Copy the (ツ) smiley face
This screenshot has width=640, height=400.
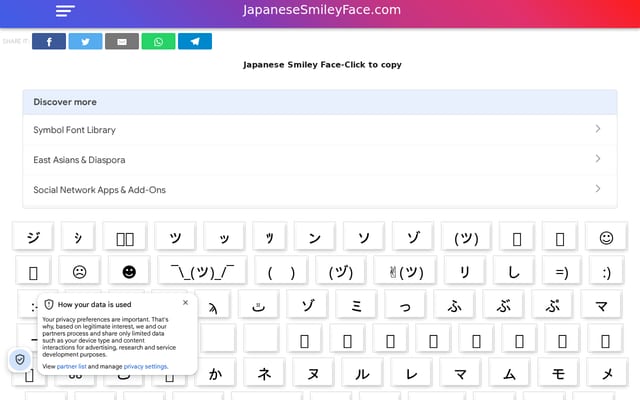(466, 237)
